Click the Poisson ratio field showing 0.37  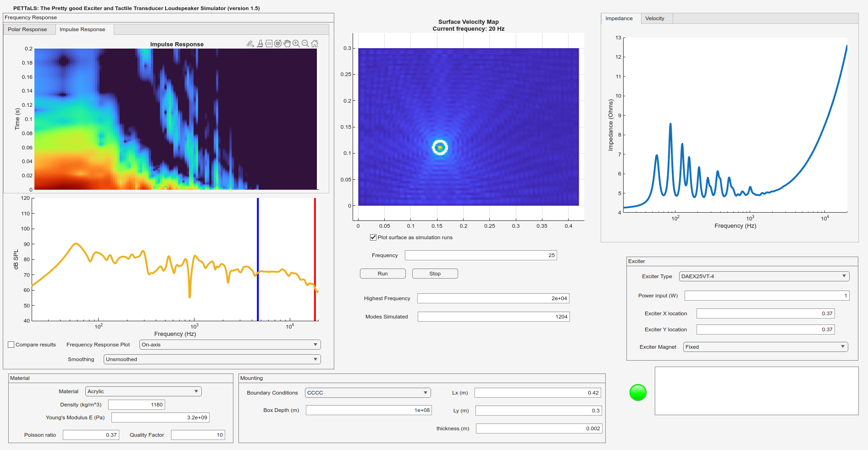click(x=91, y=435)
